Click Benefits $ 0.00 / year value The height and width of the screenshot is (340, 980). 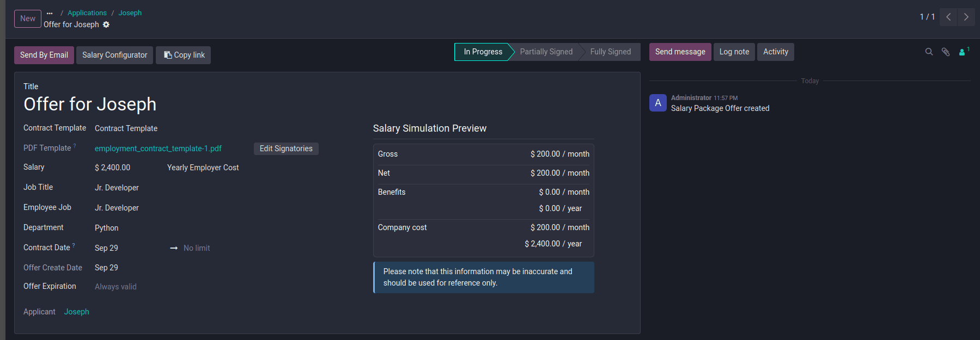pos(561,208)
